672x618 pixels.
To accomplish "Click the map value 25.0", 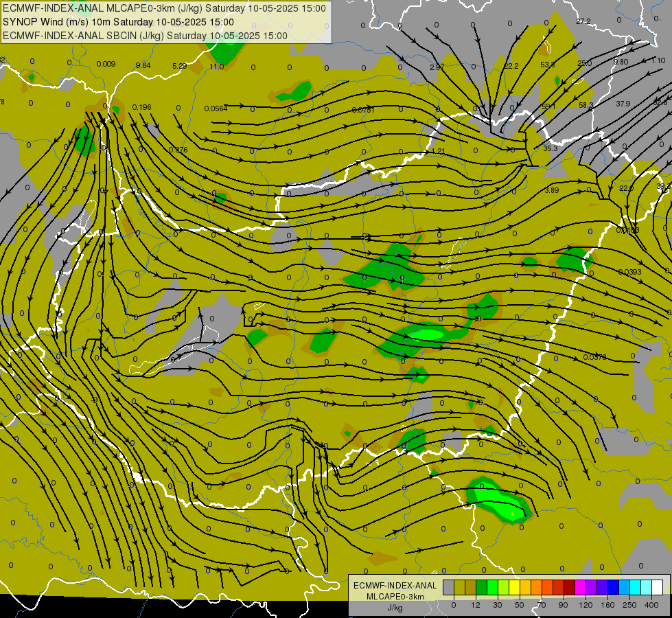I will point(585,63).
